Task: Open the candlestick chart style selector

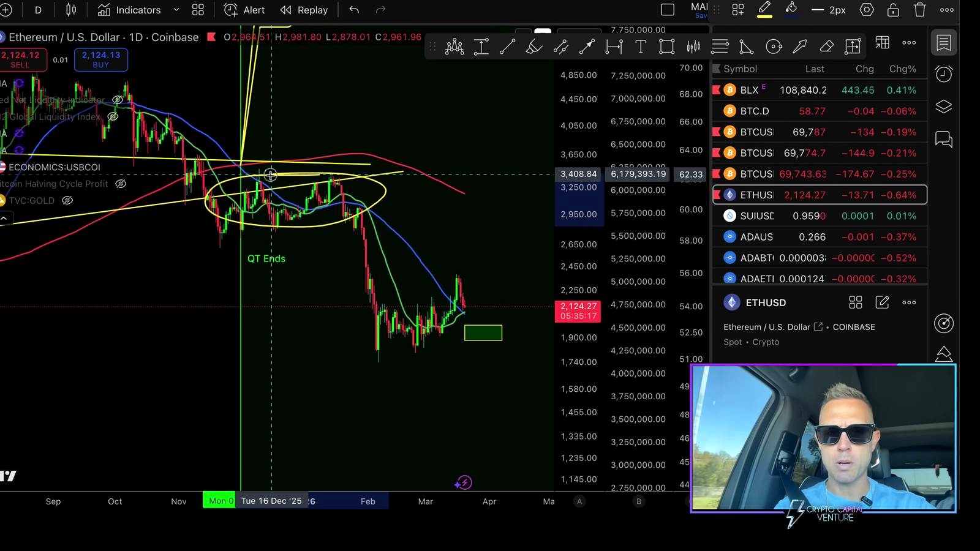Action: point(71,10)
